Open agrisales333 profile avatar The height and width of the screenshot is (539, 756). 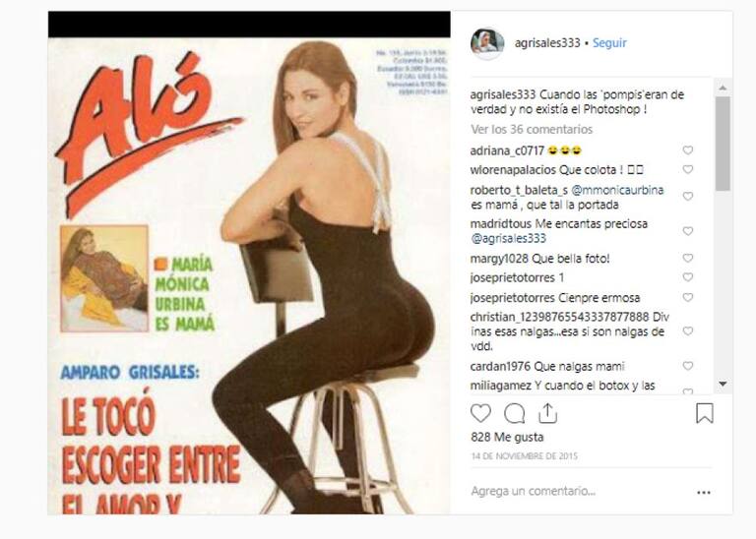click(487, 43)
